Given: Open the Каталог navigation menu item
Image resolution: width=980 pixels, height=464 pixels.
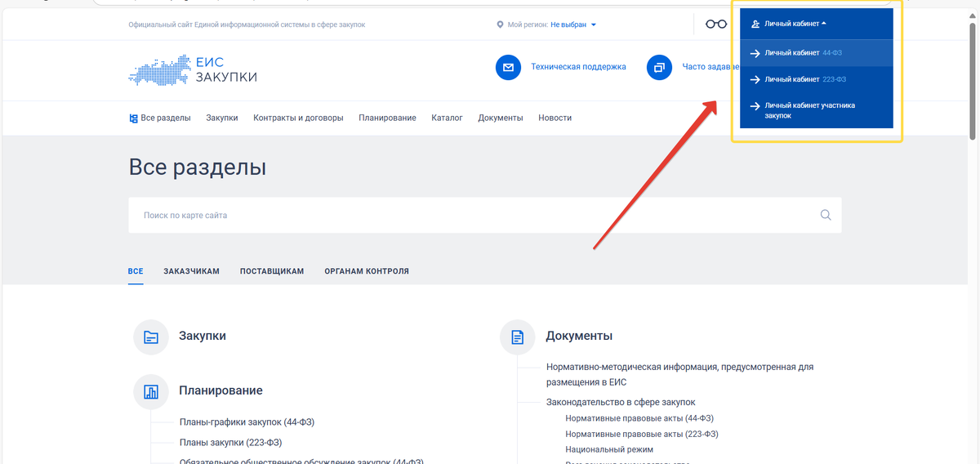Looking at the screenshot, I should pos(447,118).
